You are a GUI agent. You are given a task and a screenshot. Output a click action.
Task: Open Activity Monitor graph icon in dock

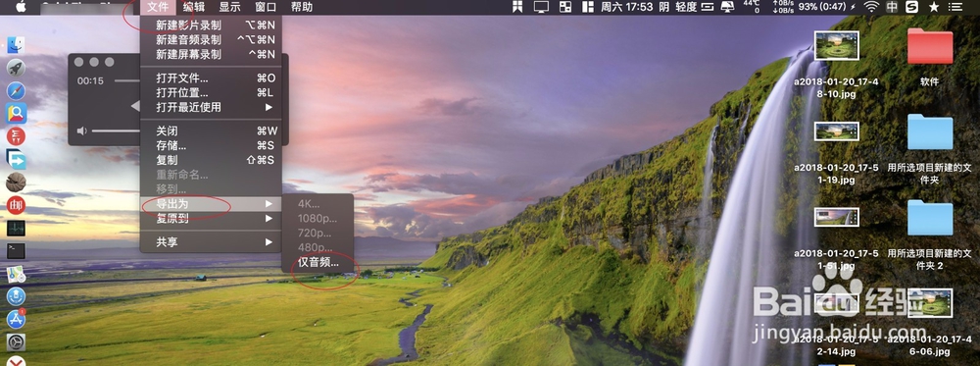(x=16, y=228)
